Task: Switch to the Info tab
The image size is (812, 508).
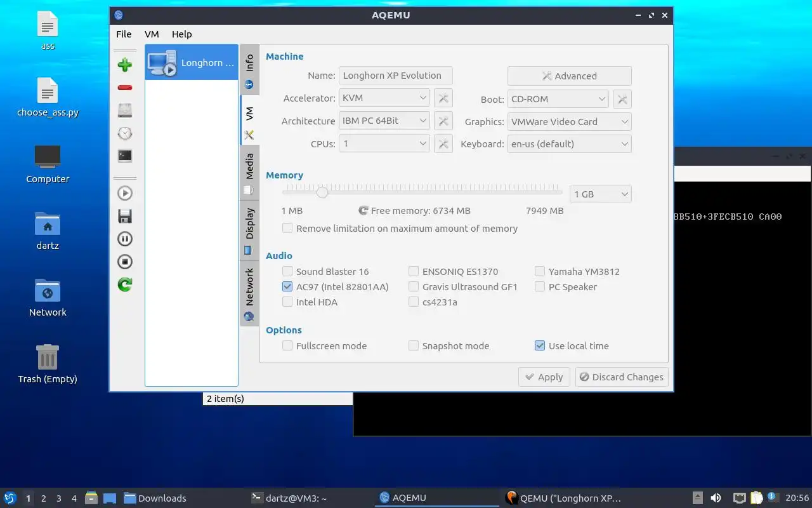Action: click(249, 70)
